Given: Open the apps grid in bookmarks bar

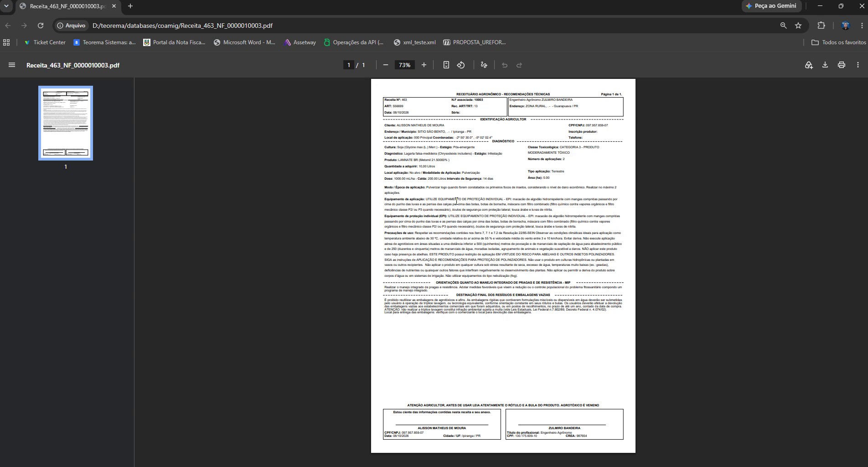Looking at the screenshot, I should (6, 42).
